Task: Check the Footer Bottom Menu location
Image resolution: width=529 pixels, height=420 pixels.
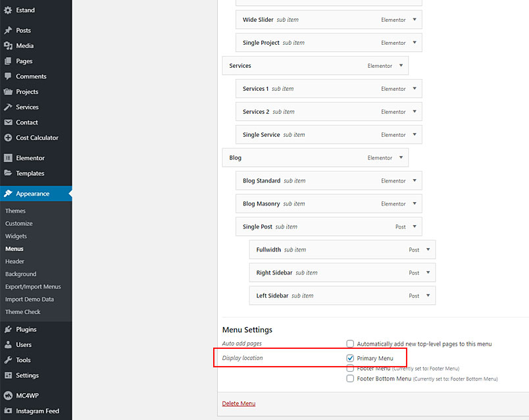Action: (350, 379)
